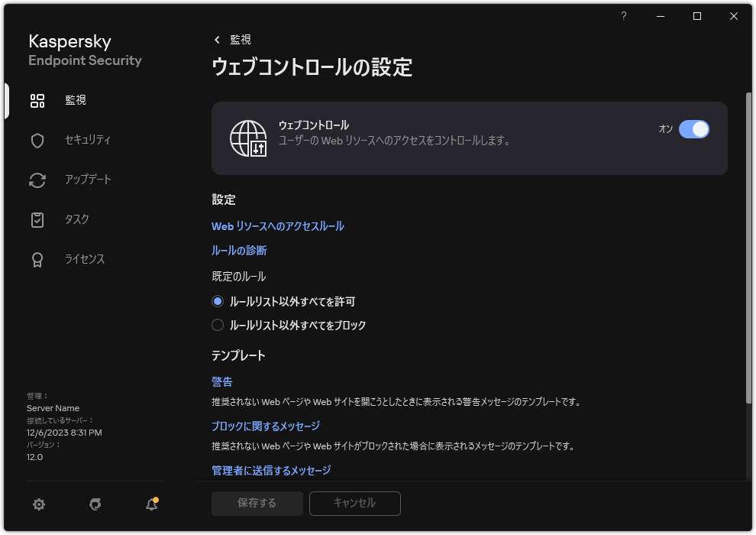Keep ルールリスト以外すべてを許可 selected
The width and height of the screenshot is (756, 535).
coord(218,301)
